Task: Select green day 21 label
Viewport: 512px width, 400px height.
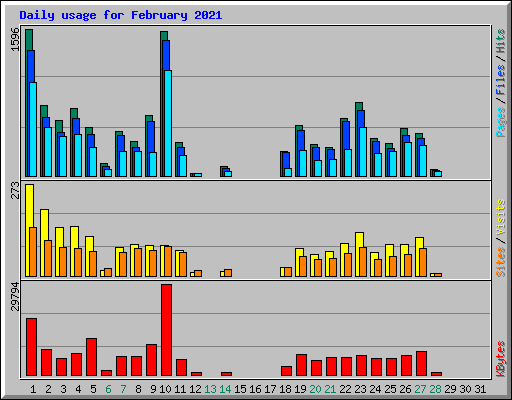Action: click(330, 389)
